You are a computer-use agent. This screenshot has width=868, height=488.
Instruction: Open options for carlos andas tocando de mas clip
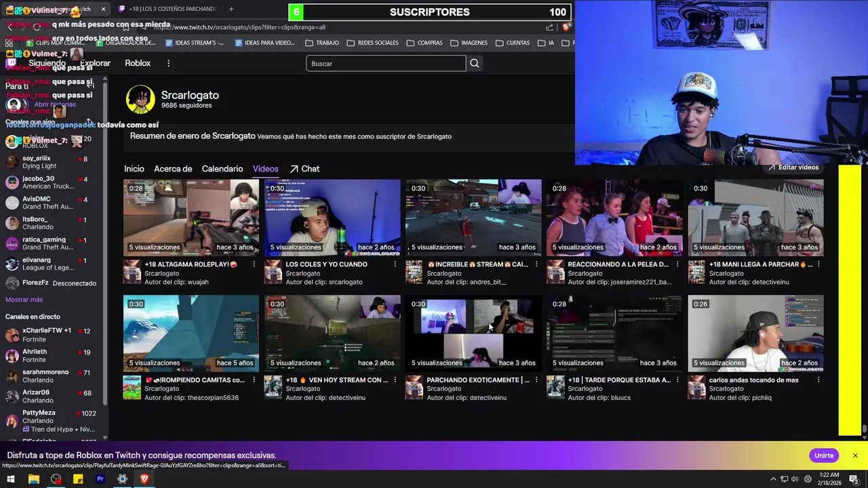pyautogui.click(x=818, y=380)
